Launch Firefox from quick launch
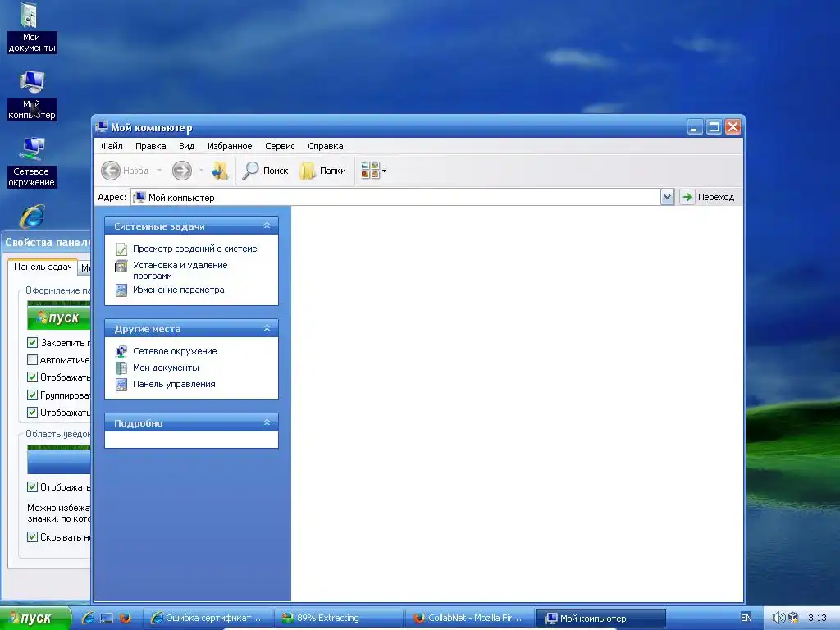Viewport: 840px width, 630px height. (x=126, y=619)
